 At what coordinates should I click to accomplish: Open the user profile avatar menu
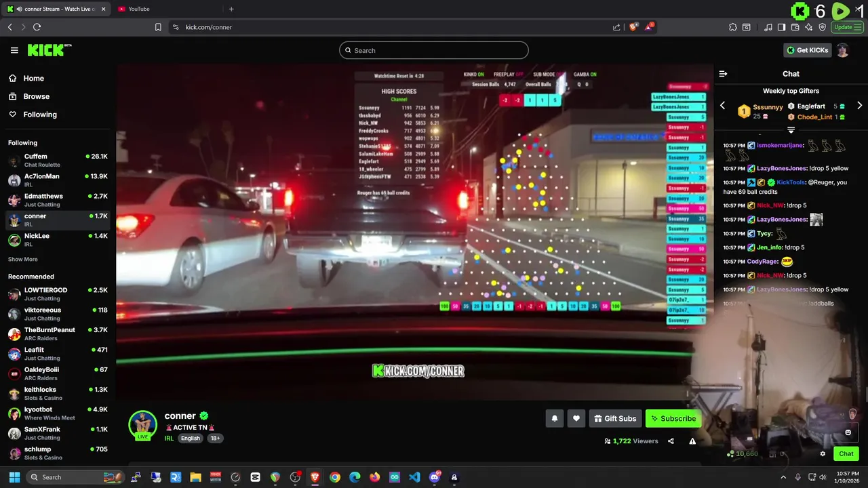(842, 50)
